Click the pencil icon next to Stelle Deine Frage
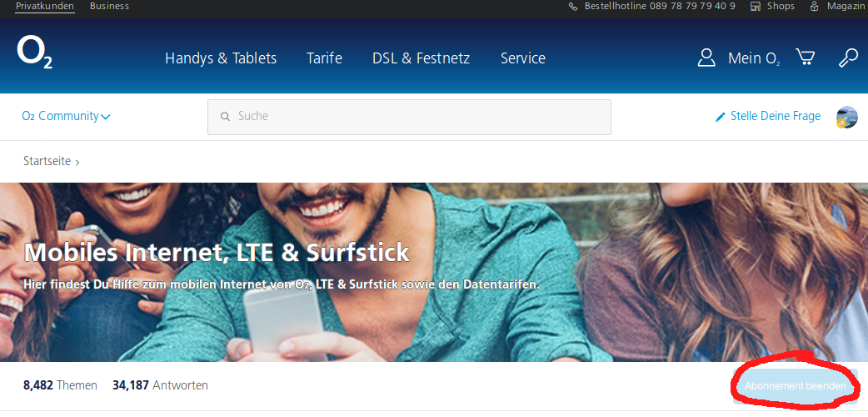This screenshot has height=417, width=868. [721, 117]
